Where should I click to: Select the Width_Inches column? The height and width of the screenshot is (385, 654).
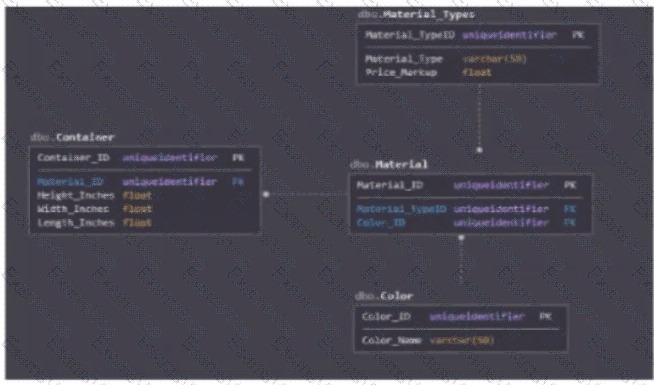tap(94, 209)
